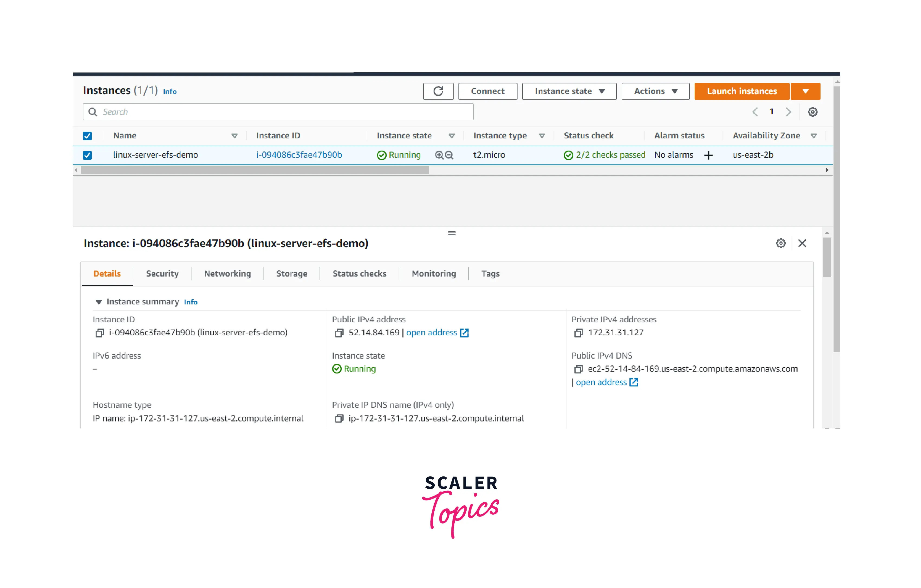Open the instance detail panel settings gear
921x588 pixels.
click(x=781, y=243)
